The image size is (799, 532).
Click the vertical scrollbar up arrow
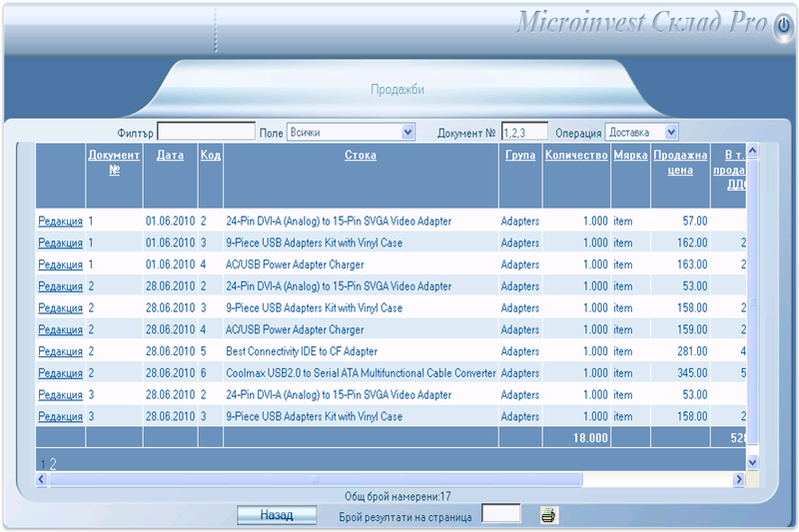752,151
